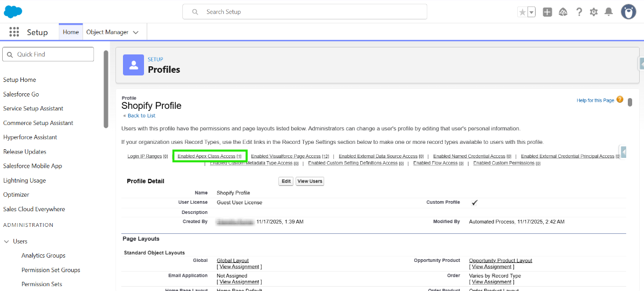Click the Salesforce cloud logo
Image resolution: width=644 pixels, height=291 pixels.
[13, 11]
